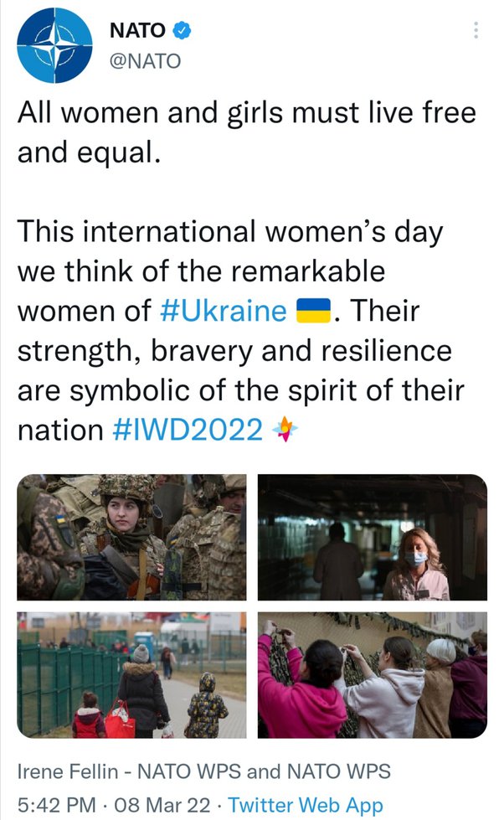Click the Ukraine flag emoji
Screen dimensions: 504x820
point(315,312)
